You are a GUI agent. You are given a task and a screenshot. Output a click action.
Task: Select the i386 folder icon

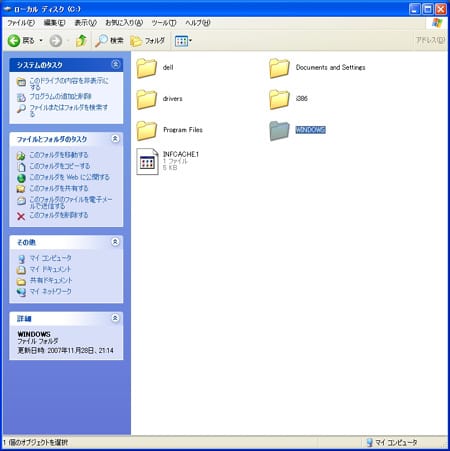pyautogui.click(x=279, y=99)
